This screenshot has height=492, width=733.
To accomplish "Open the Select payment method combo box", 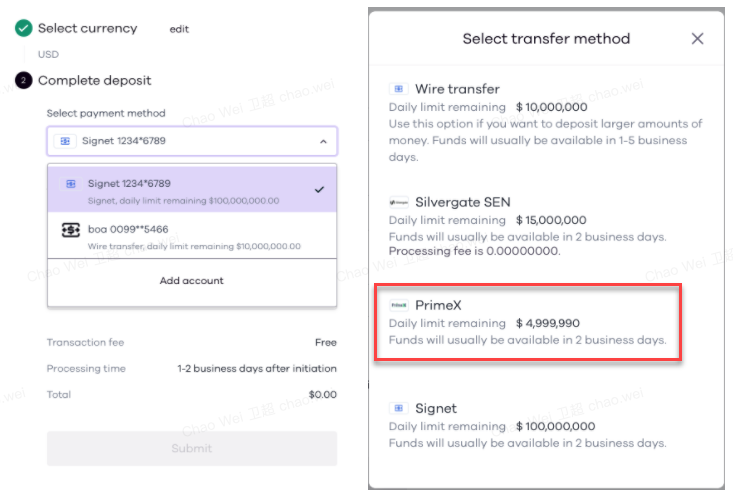I will click(192, 141).
